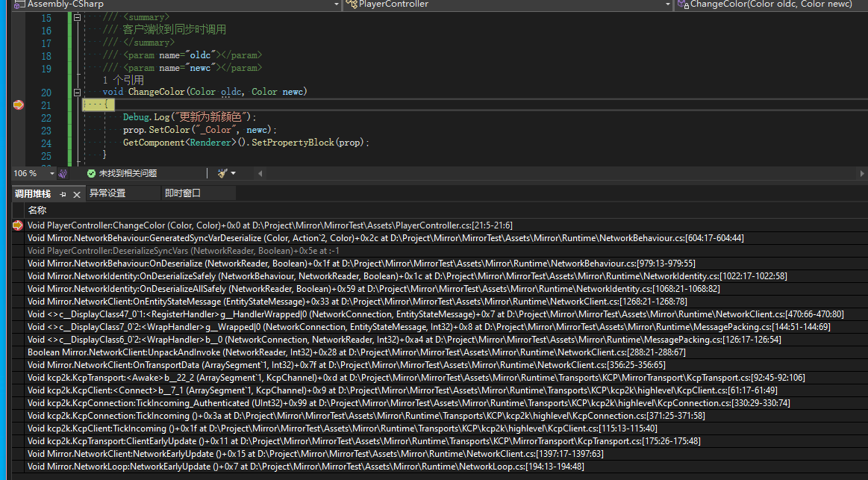This screenshot has width=868, height=480.
Task: Click the PlayerController class icon in navigation bar
Action: (352, 4)
